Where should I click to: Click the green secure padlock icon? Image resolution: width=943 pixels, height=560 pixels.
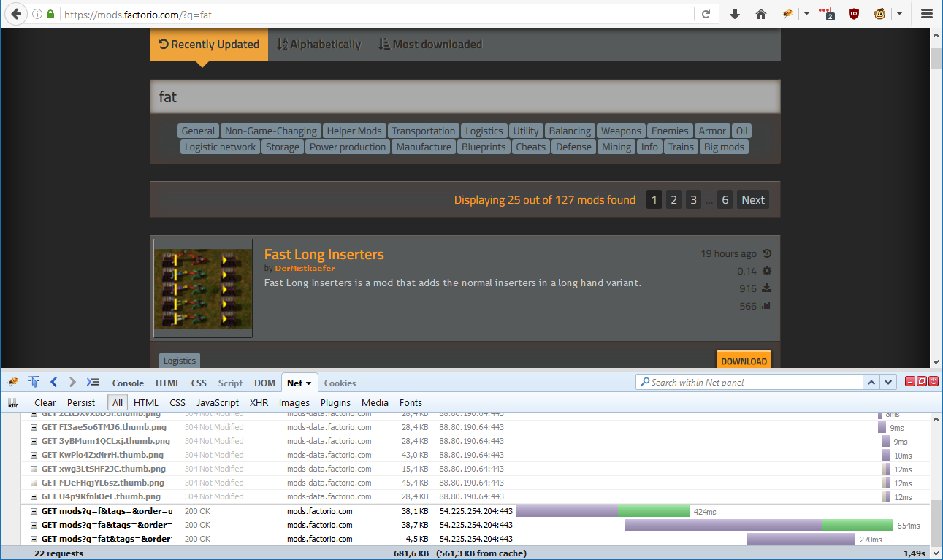click(x=50, y=15)
